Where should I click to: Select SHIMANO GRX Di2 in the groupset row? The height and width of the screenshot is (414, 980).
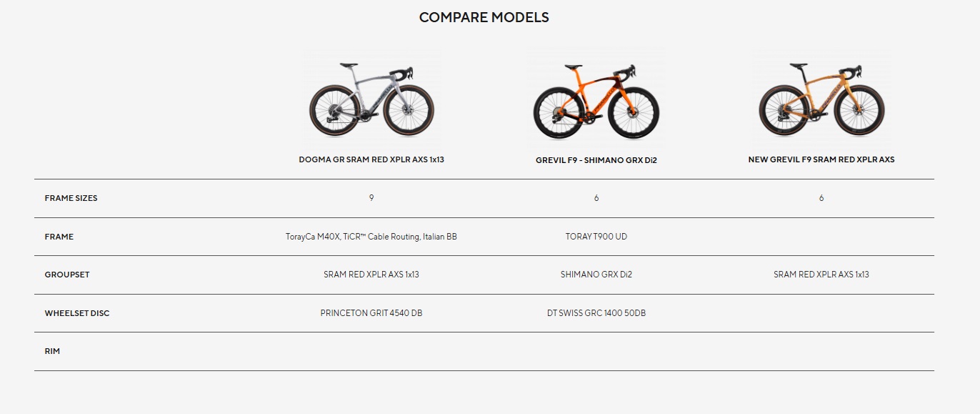coord(596,275)
